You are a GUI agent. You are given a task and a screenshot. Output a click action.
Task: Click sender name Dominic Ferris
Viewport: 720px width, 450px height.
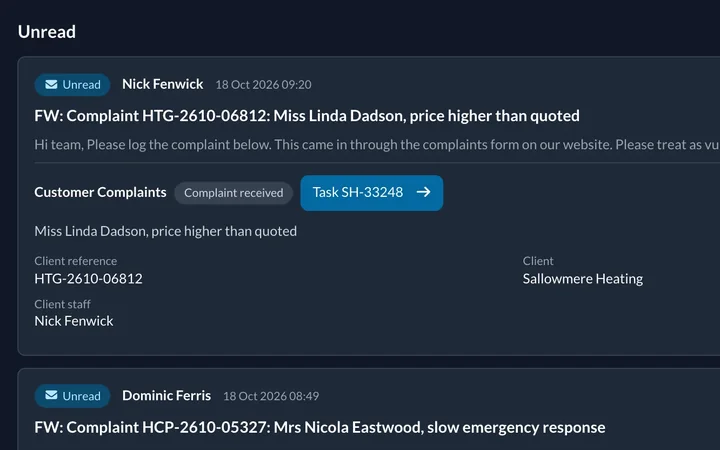click(x=166, y=395)
